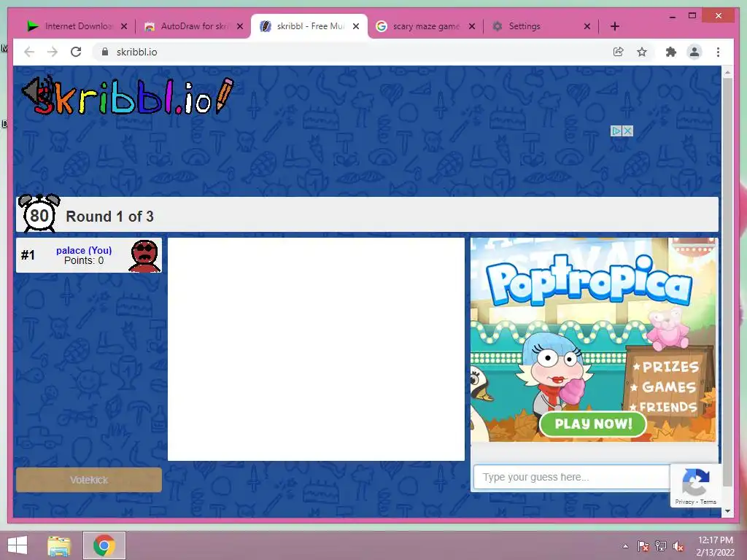Close the top ad with X icon
This screenshot has width=747, height=560.
coord(628,131)
